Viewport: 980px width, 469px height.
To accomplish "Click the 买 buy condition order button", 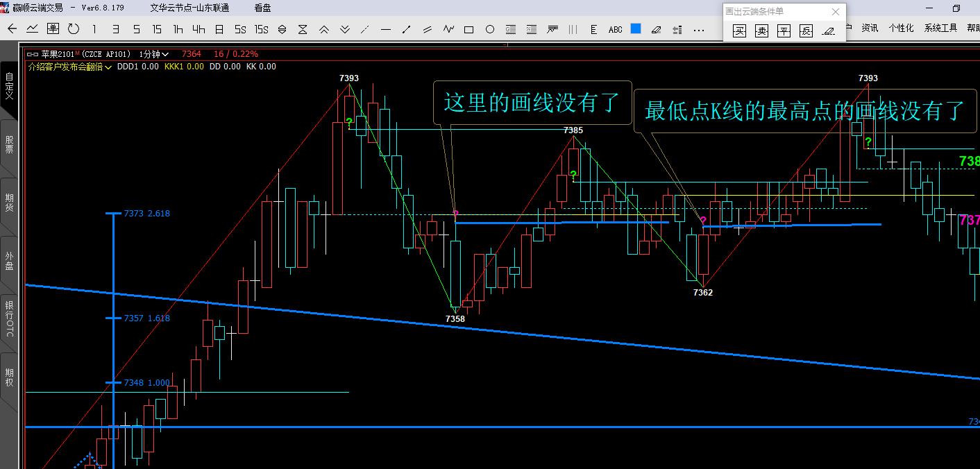I will [740, 31].
